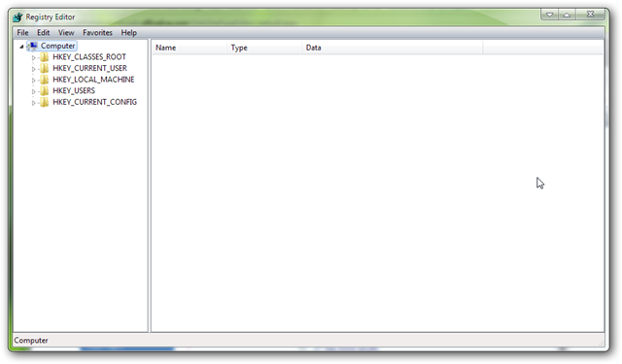The height and width of the screenshot is (364, 622).
Task: Select the Computer label in tree
Action: click(58, 46)
